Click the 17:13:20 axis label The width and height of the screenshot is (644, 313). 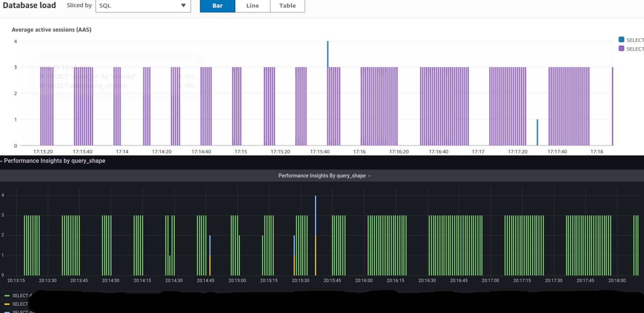click(x=43, y=152)
